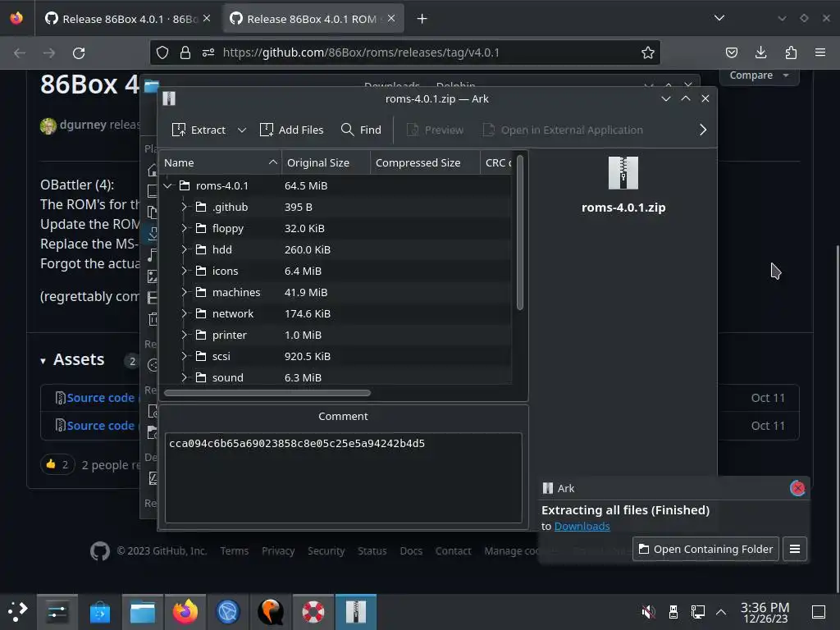The height and width of the screenshot is (630, 840).
Task: Click the thumbs up reaction button
Action: (x=57, y=464)
